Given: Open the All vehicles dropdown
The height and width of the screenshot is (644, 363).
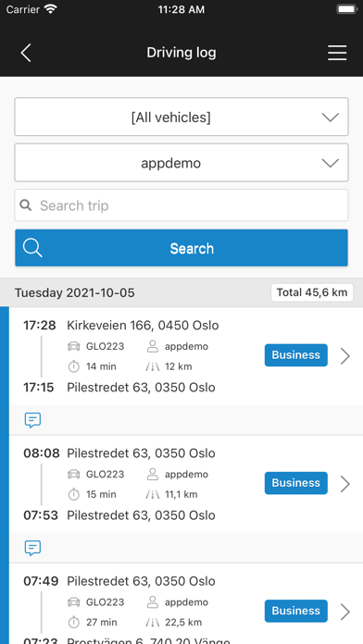Looking at the screenshot, I should (181, 118).
